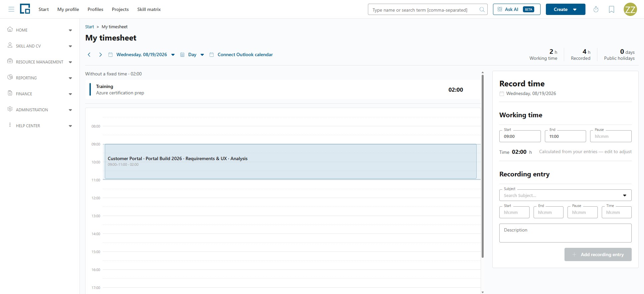Click the calendar icon beside the Day view selector
The height and width of the screenshot is (294, 644).
[x=182, y=54]
